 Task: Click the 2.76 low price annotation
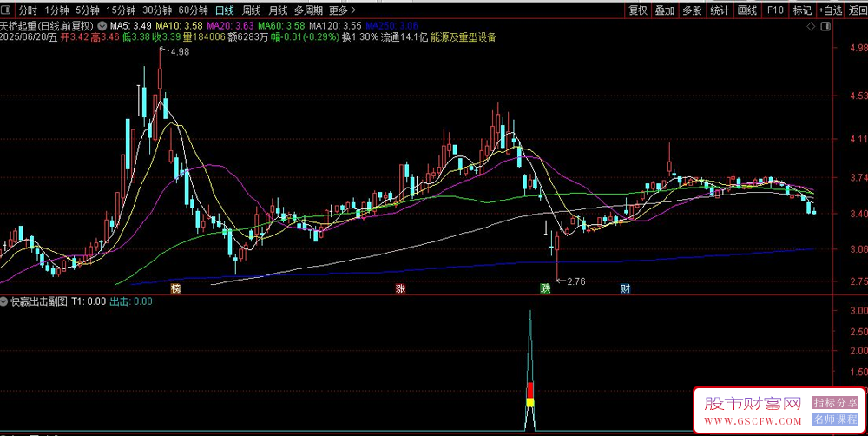[575, 281]
